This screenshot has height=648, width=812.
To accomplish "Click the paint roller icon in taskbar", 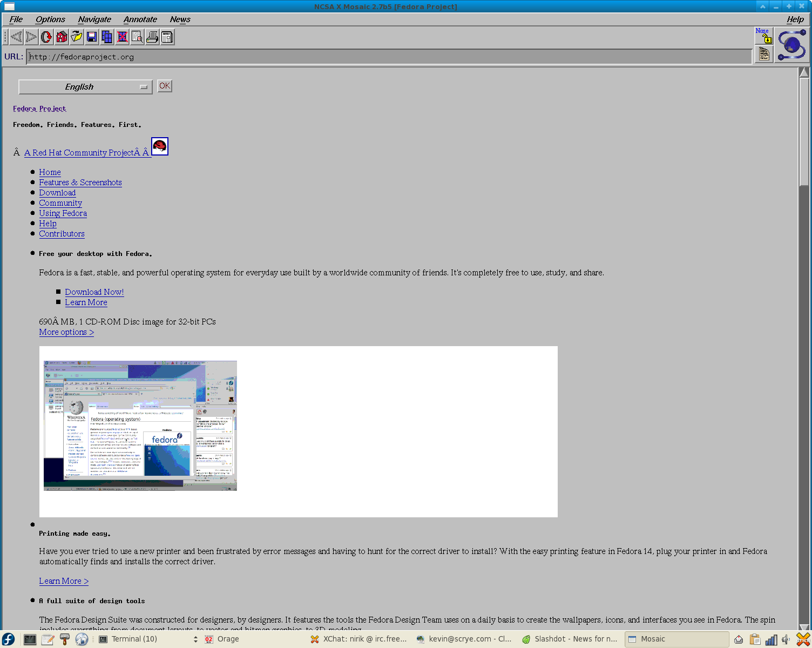I will 65,639.
